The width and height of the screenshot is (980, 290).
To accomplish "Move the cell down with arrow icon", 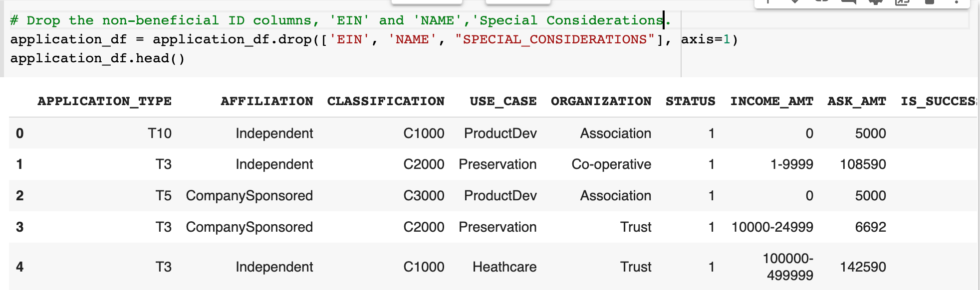I will [x=796, y=1].
